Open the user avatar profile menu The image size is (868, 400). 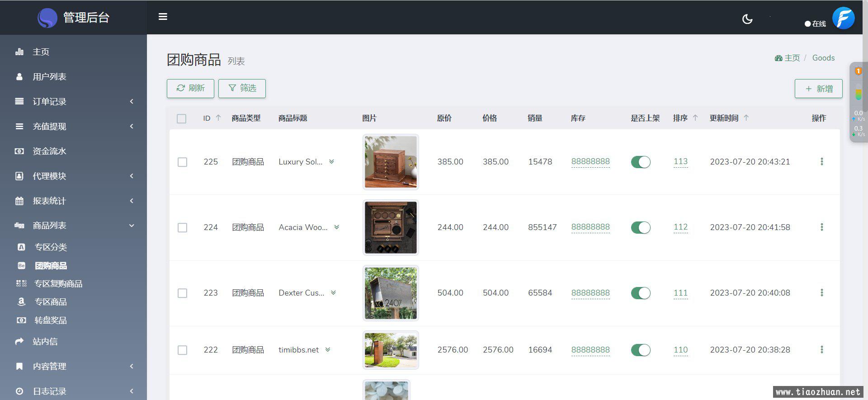(843, 18)
